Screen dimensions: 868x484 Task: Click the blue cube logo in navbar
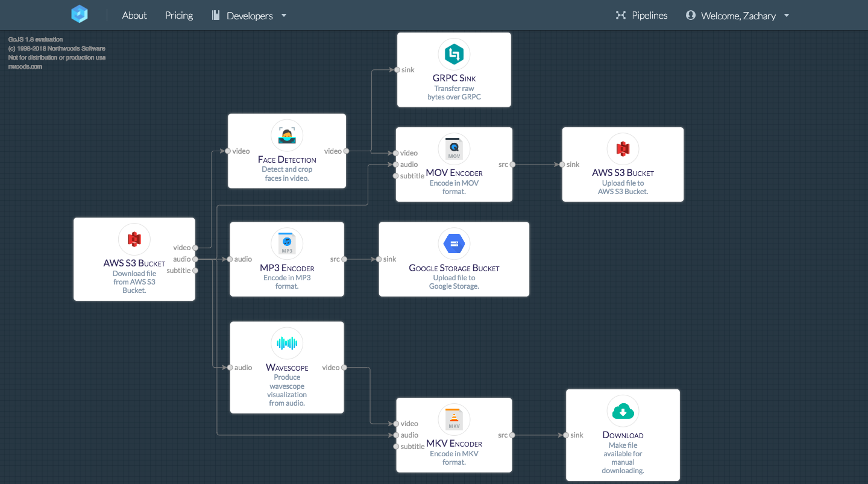coord(80,14)
